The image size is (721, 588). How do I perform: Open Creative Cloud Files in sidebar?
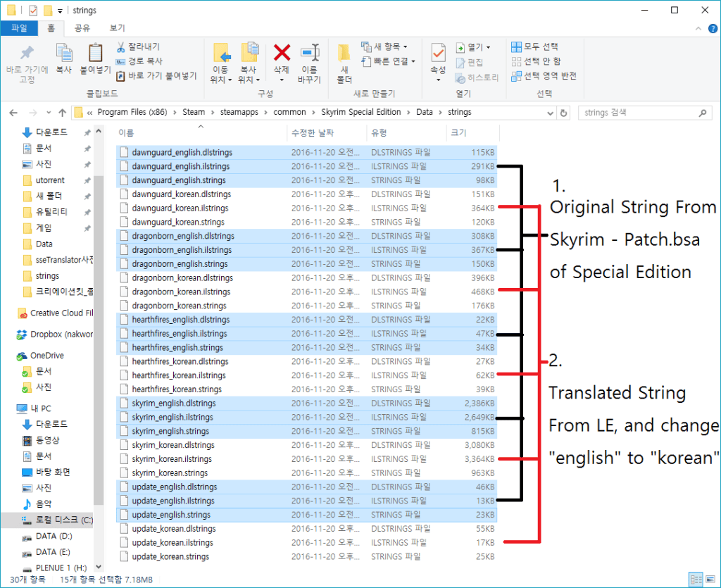click(55, 313)
